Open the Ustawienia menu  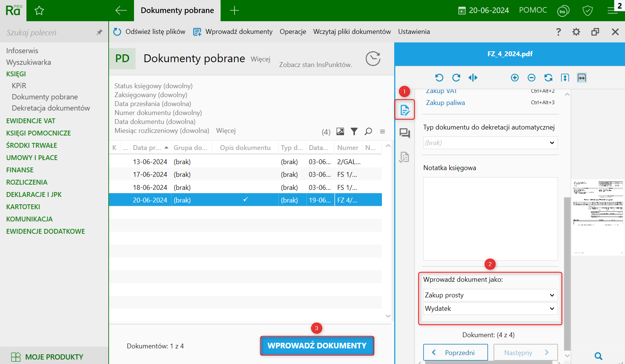click(x=414, y=32)
